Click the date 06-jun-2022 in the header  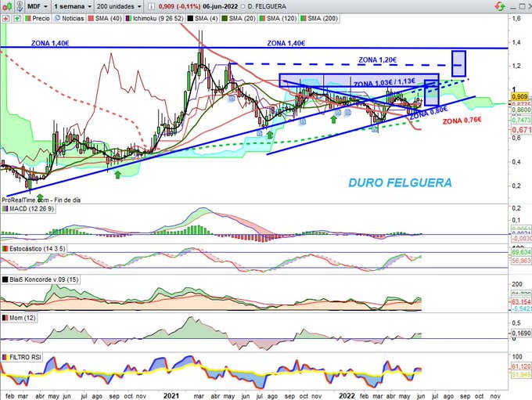(220, 6)
